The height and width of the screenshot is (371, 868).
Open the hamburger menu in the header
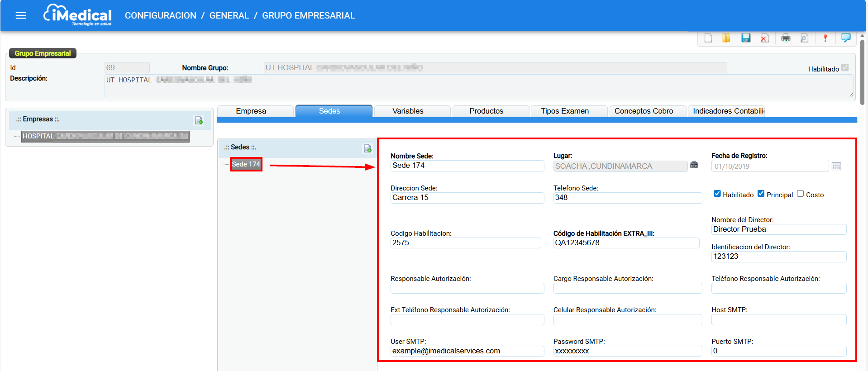21,15
